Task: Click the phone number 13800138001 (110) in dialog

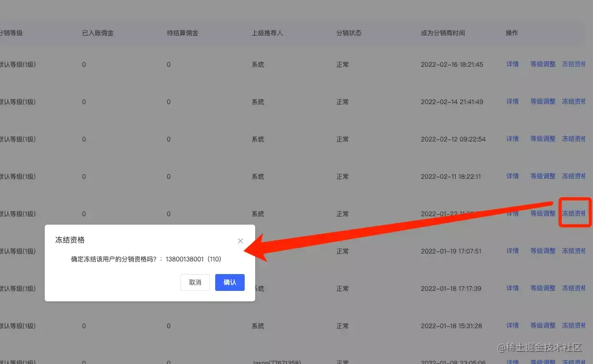Action: pos(193,259)
